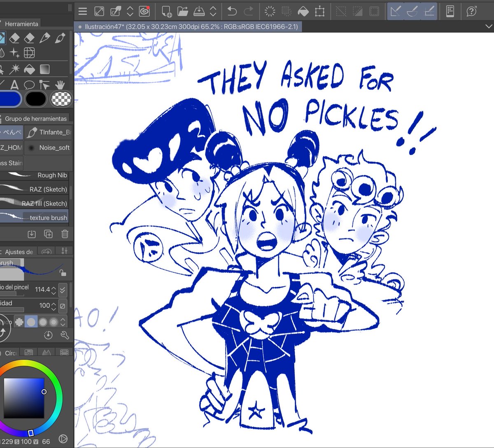494x448 pixels.
Task: Expand the document tabs chevron
Action: pyautogui.click(x=488, y=27)
